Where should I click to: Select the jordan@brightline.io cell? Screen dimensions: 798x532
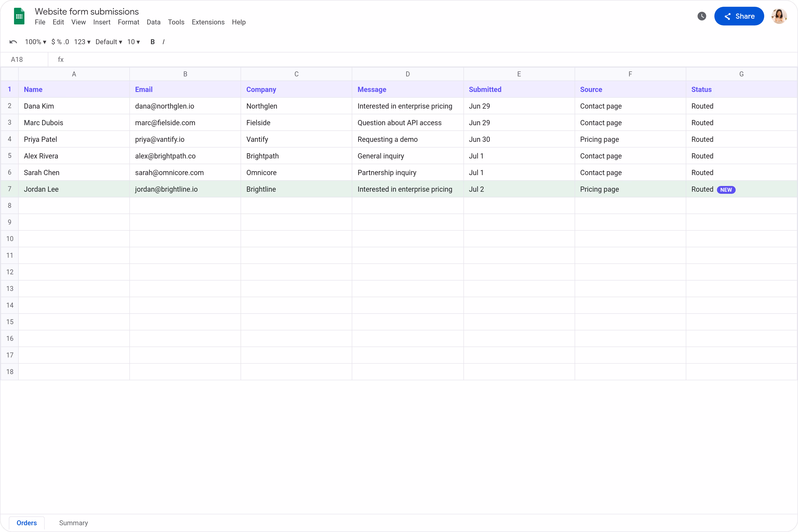pos(185,189)
